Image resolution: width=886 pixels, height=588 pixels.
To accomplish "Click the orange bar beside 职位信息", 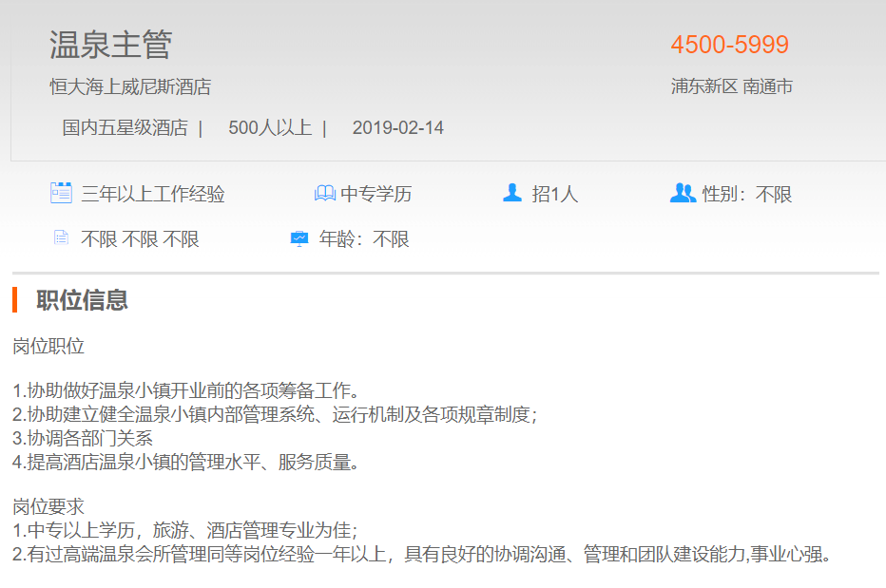I will (15, 299).
